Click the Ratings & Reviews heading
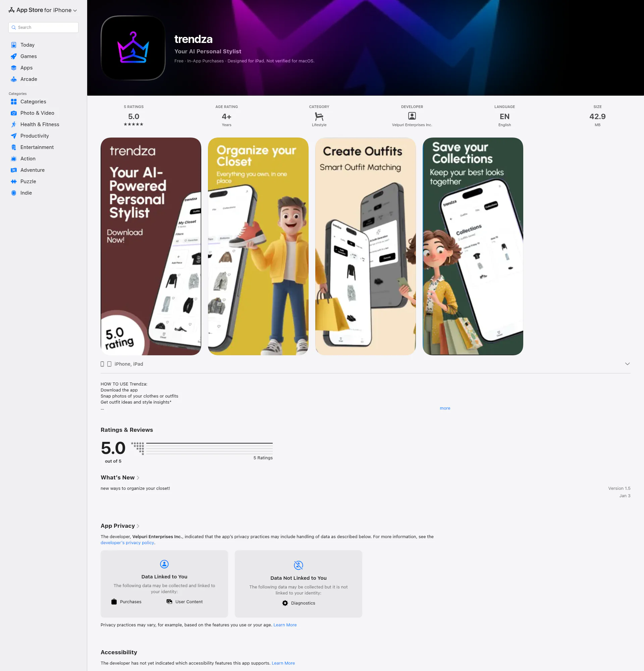The height and width of the screenshot is (671, 644). tap(126, 430)
